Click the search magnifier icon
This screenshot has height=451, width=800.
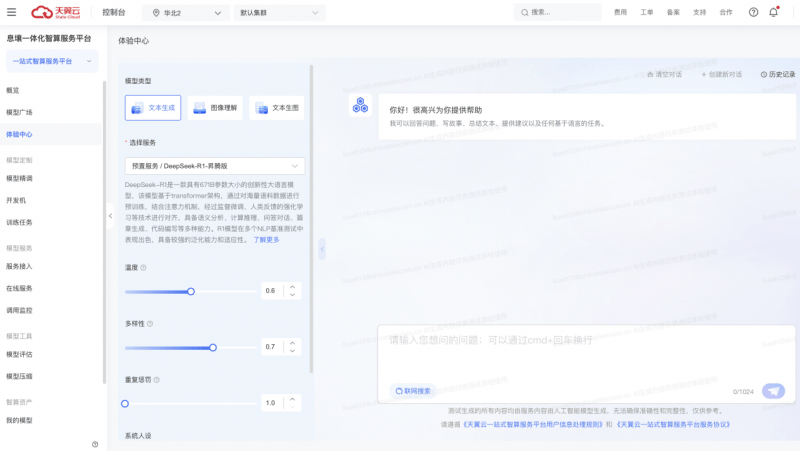[x=524, y=12]
